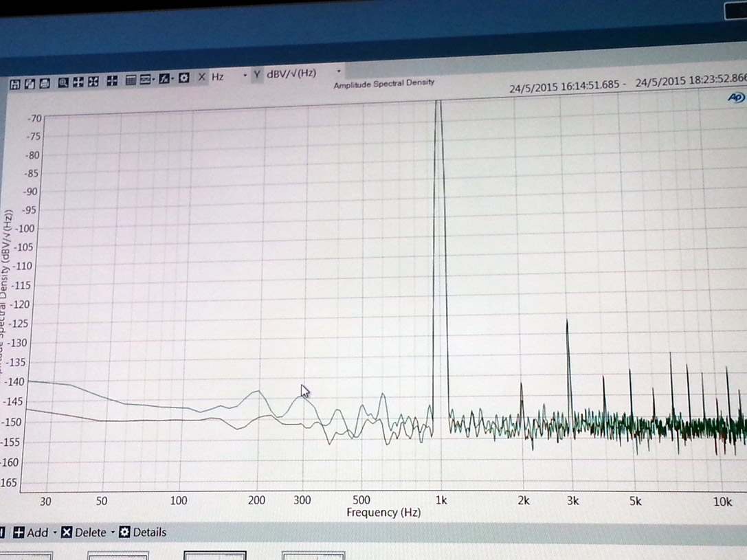Viewport: 747px width, 560px height.
Task: Open dropdown arrow next to fx icon
Action: 172,78
